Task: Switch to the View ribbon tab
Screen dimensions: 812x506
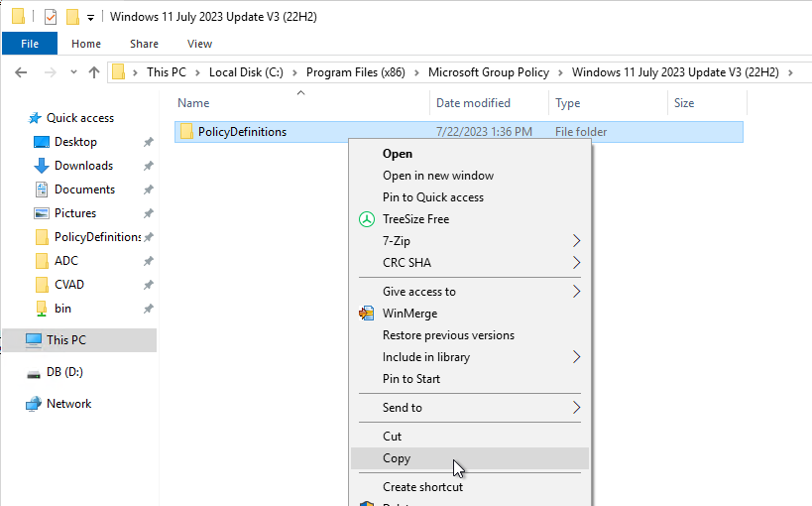Action: coord(199,44)
